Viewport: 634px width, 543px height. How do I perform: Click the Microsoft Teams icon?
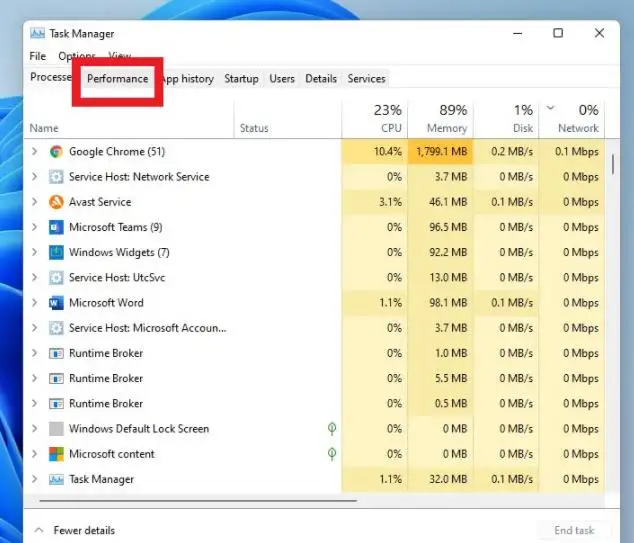click(56, 227)
